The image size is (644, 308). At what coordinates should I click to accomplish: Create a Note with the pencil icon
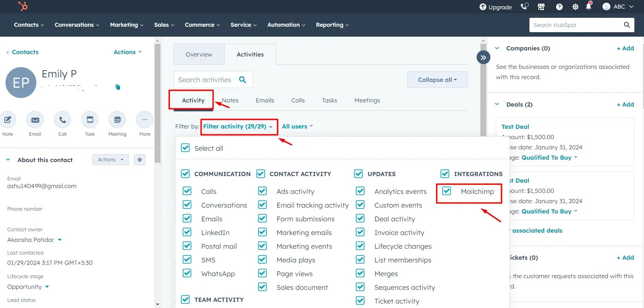(x=8, y=120)
